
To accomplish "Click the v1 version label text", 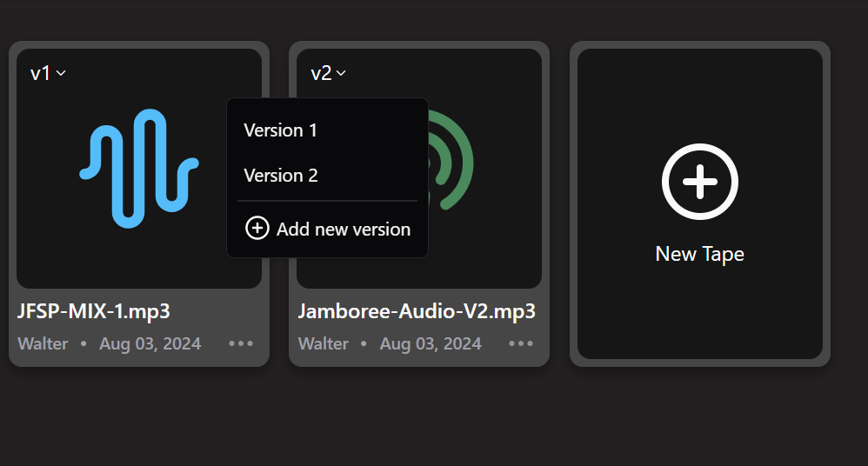I will tap(40, 73).
